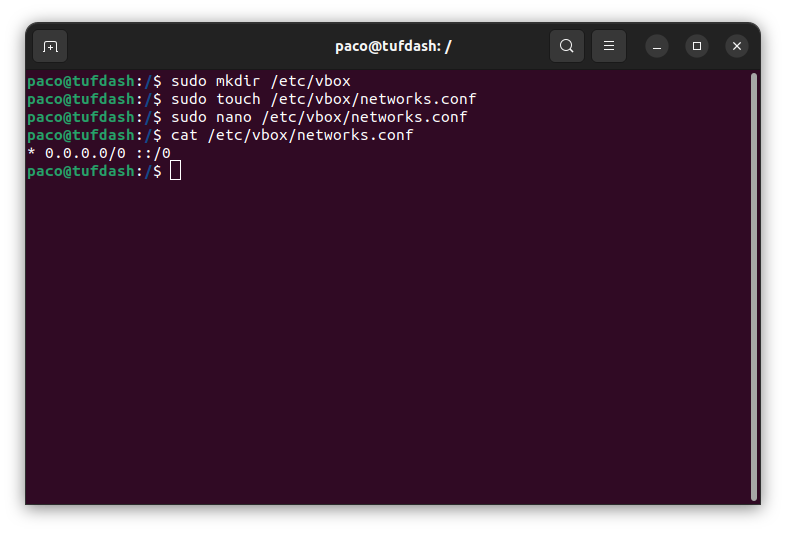
Task: Click the /etc/vbox path in the mkdir command
Action: 310,81
